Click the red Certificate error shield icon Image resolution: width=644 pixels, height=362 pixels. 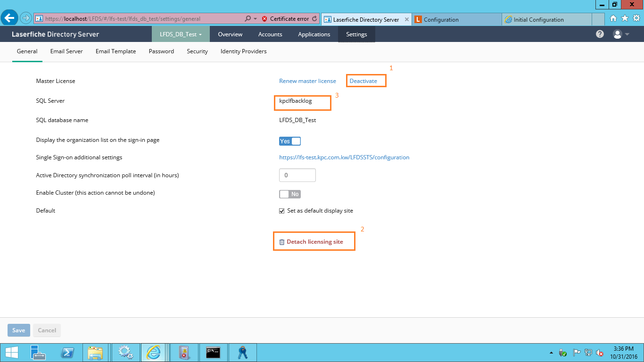pyautogui.click(x=264, y=19)
